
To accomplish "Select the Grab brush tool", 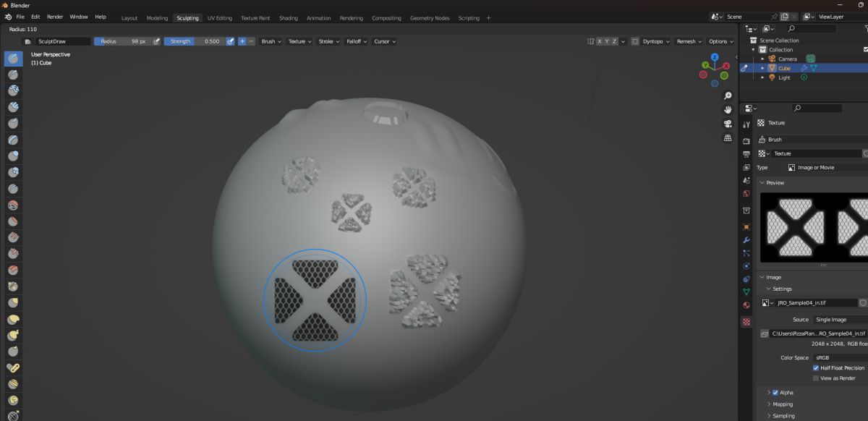I will pos(13,303).
